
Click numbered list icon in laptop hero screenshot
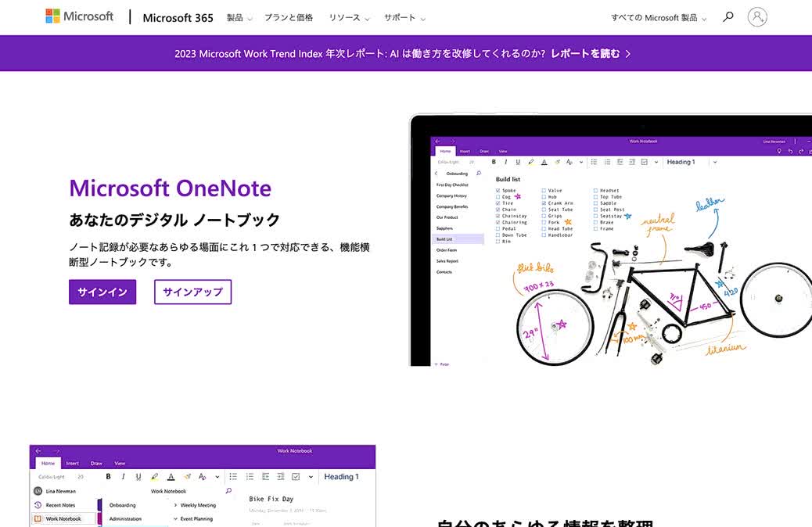tap(607, 162)
